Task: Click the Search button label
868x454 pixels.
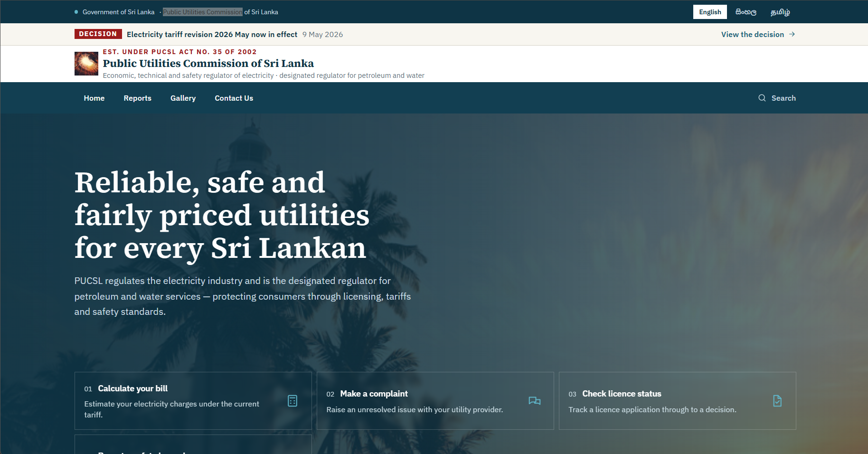Action: click(783, 98)
